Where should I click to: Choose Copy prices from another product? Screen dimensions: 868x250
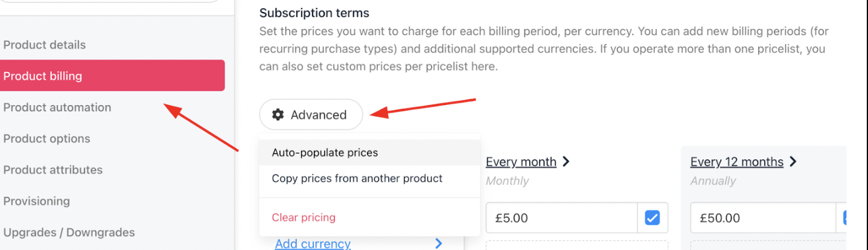[357, 178]
